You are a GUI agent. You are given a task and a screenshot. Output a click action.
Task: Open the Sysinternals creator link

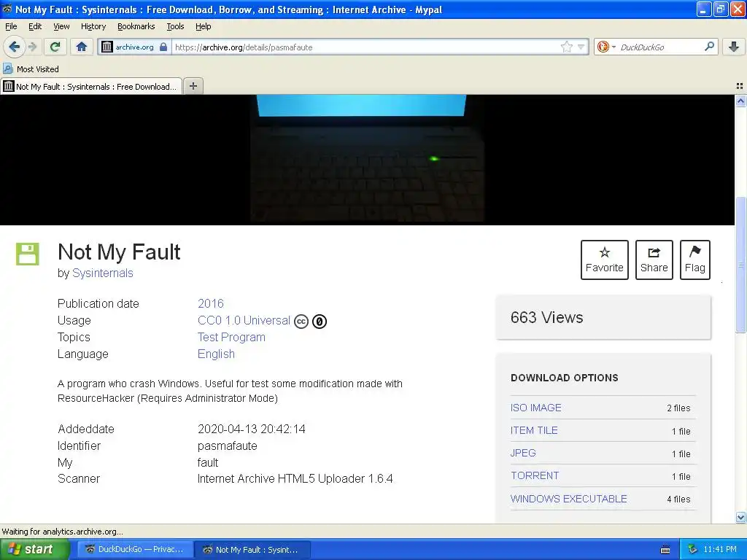click(x=102, y=273)
